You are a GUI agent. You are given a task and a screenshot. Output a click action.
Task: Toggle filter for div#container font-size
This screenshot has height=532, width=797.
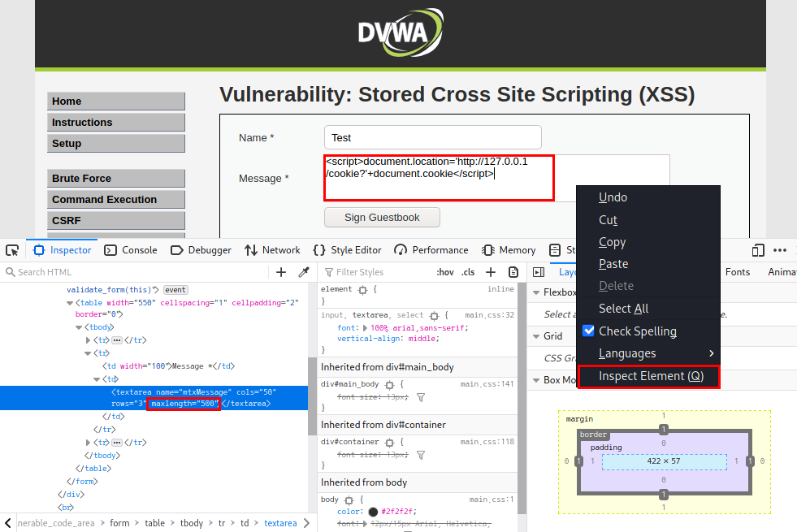point(421,456)
